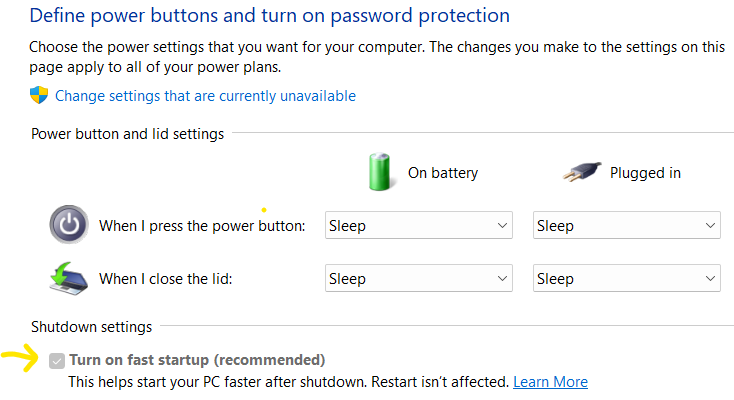Click the laptop lid closing icon

pyautogui.click(x=68, y=278)
